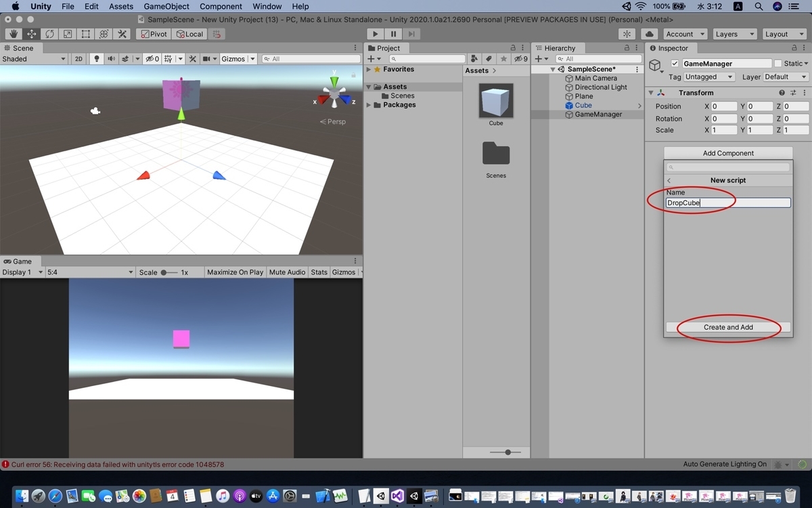Select the combined Transform tool
Image resolution: width=812 pixels, height=508 pixels.
(104, 34)
